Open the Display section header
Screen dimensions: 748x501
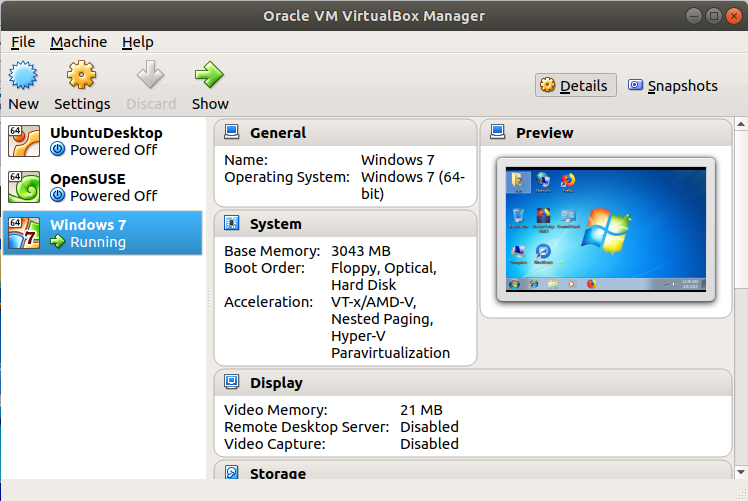point(473,383)
